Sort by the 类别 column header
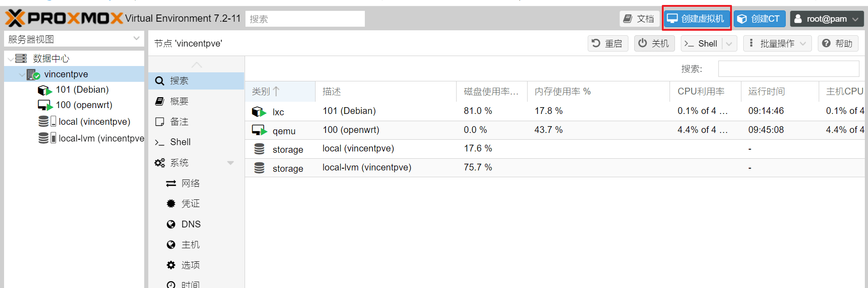This screenshot has height=288, width=868. 266,91
